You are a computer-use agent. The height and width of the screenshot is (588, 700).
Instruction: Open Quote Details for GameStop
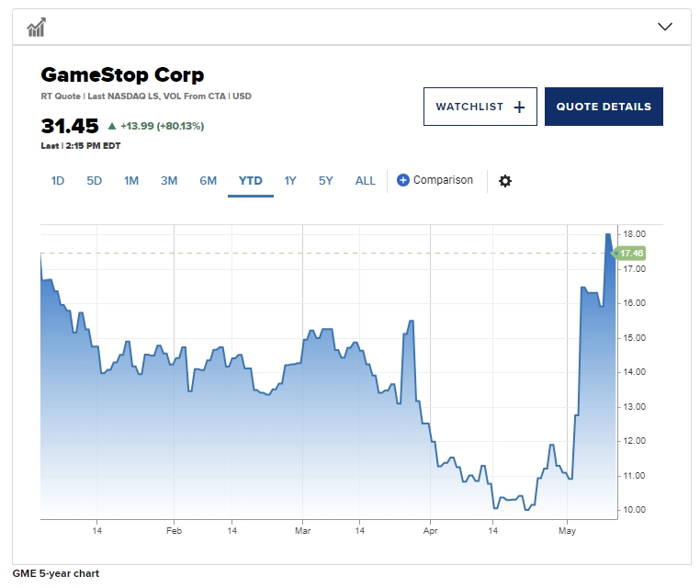[x=604, y=107]
